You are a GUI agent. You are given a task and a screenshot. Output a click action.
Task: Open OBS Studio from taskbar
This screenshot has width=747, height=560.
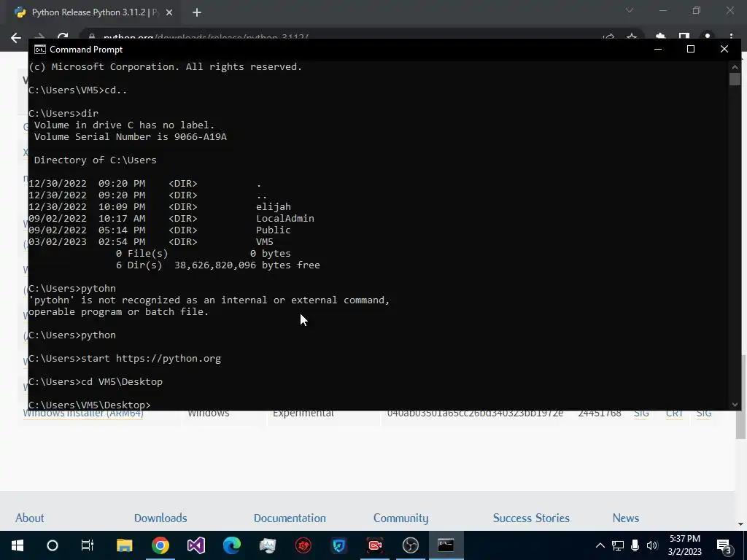[x=410, y=545]
